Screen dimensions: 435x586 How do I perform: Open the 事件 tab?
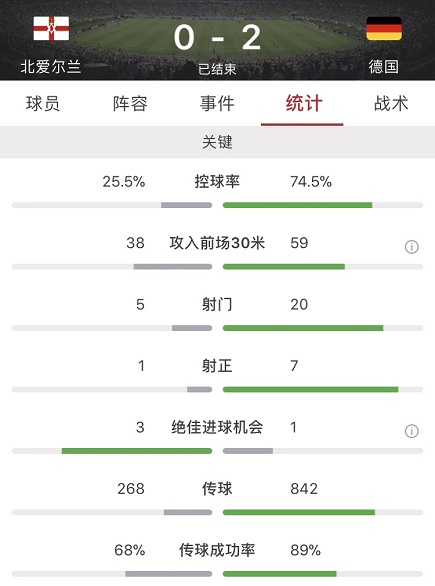217,104
